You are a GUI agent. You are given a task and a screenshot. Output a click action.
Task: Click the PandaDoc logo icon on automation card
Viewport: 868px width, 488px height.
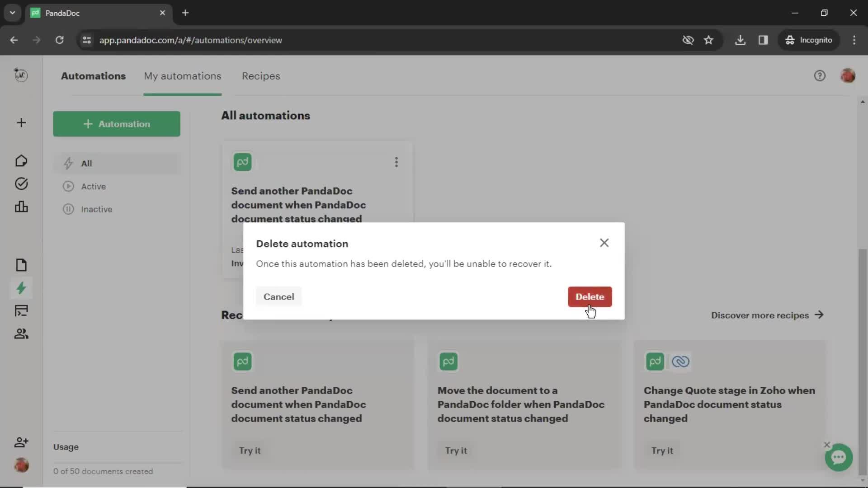click(242, 162)
